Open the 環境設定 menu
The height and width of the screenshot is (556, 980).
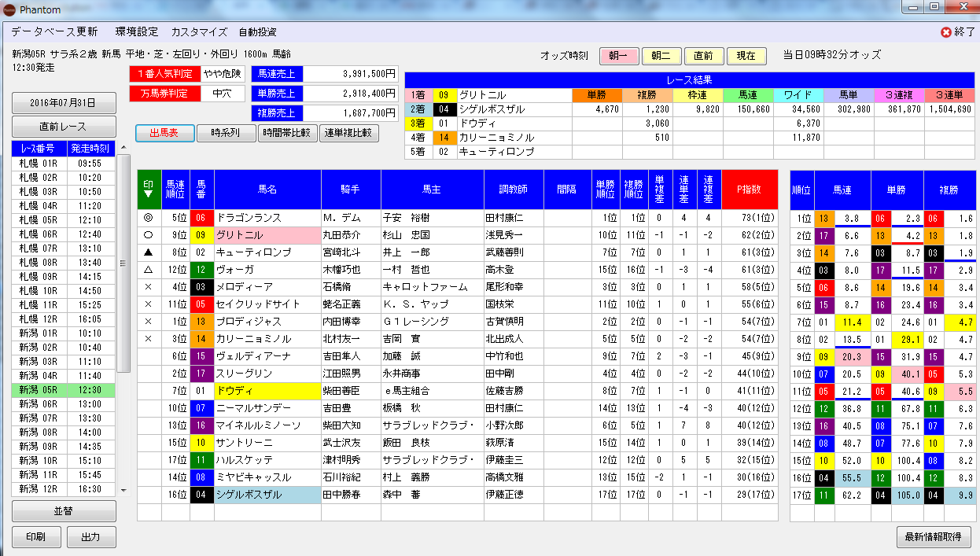click(x=136, y=32)
